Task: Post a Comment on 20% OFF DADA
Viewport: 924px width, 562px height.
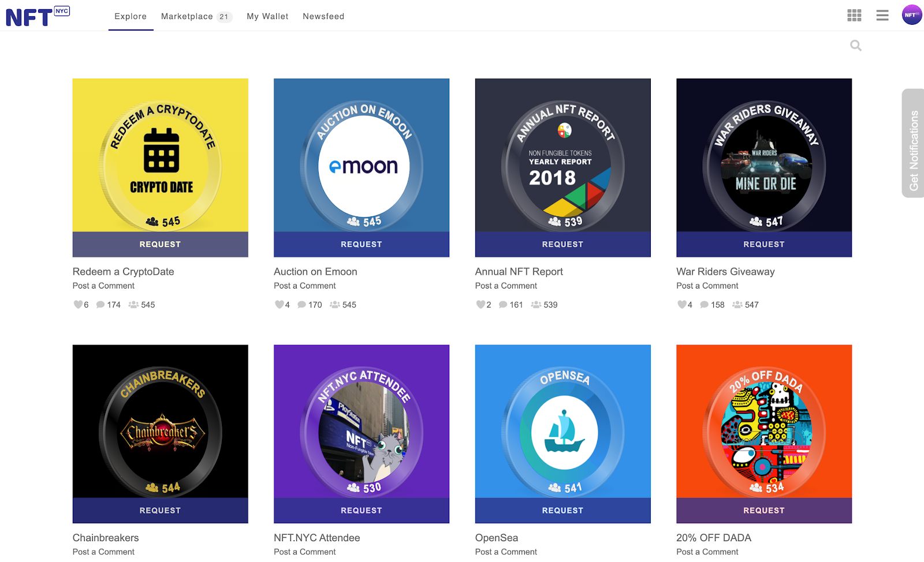Action: point(707,552)
